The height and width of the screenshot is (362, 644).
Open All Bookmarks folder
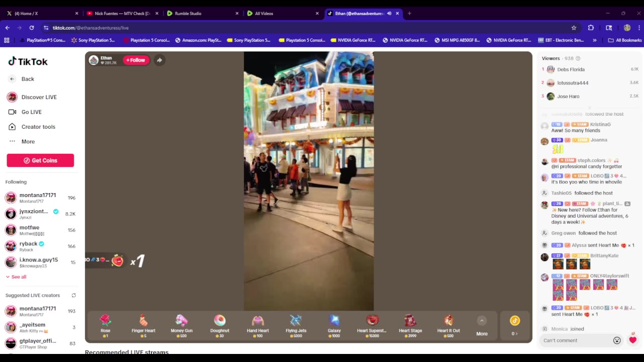625,40
